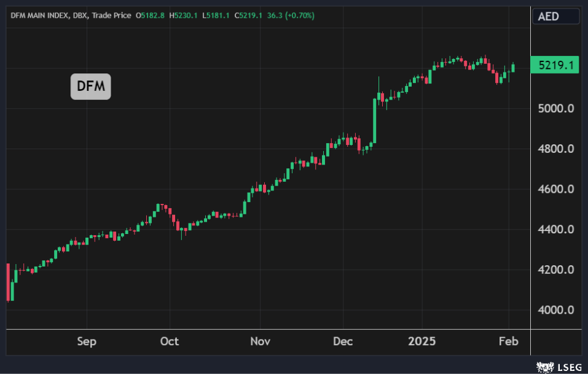This screenshot has width=588, height=374.
Task: Click the 5000.0 price axis label
Action: 556,109
